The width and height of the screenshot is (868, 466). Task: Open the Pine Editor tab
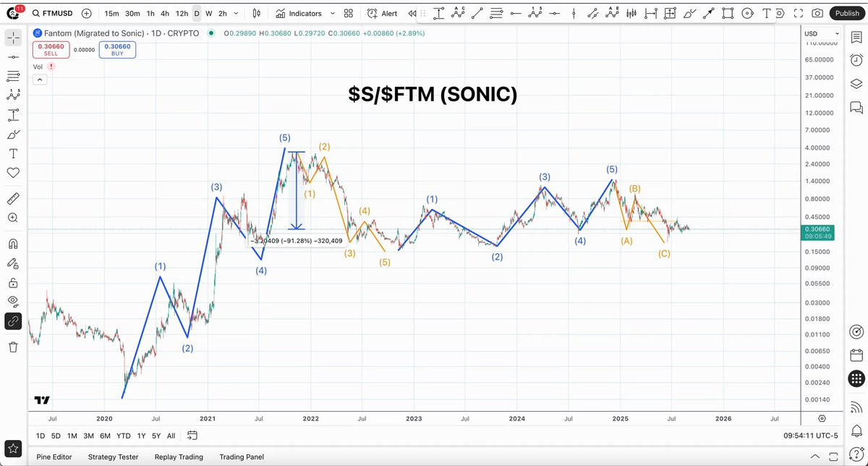pyautogui.click(x=54, y=457)
